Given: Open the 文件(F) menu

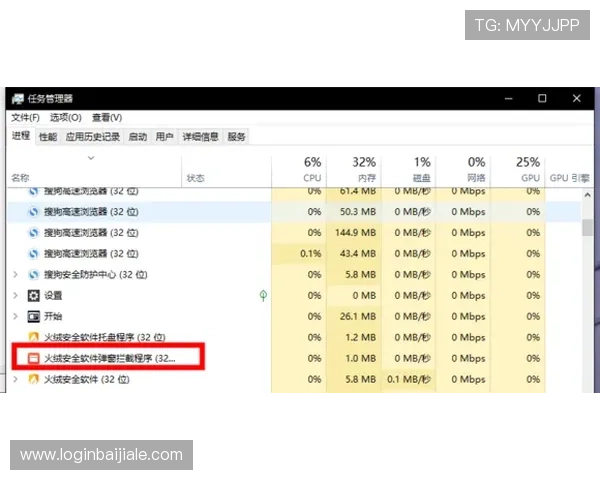Looking at the screenshot, I should (x=25, y=118).
